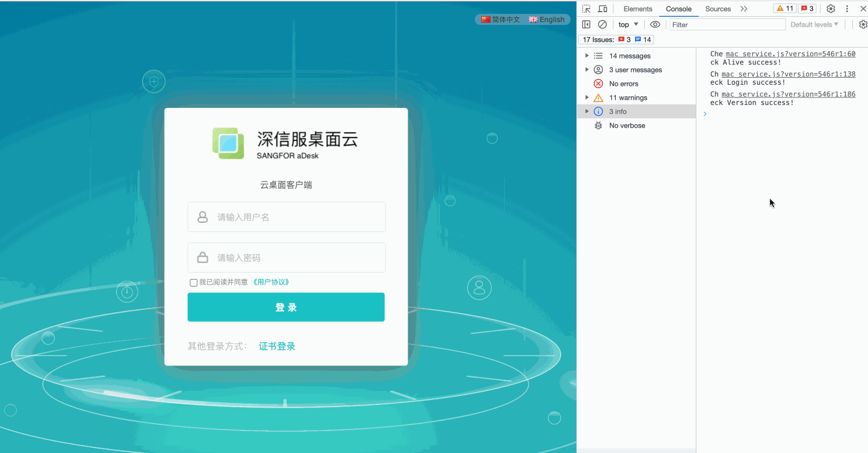Show more DevTools tabs chevron

pyautogui.click(x=744, y=9)
